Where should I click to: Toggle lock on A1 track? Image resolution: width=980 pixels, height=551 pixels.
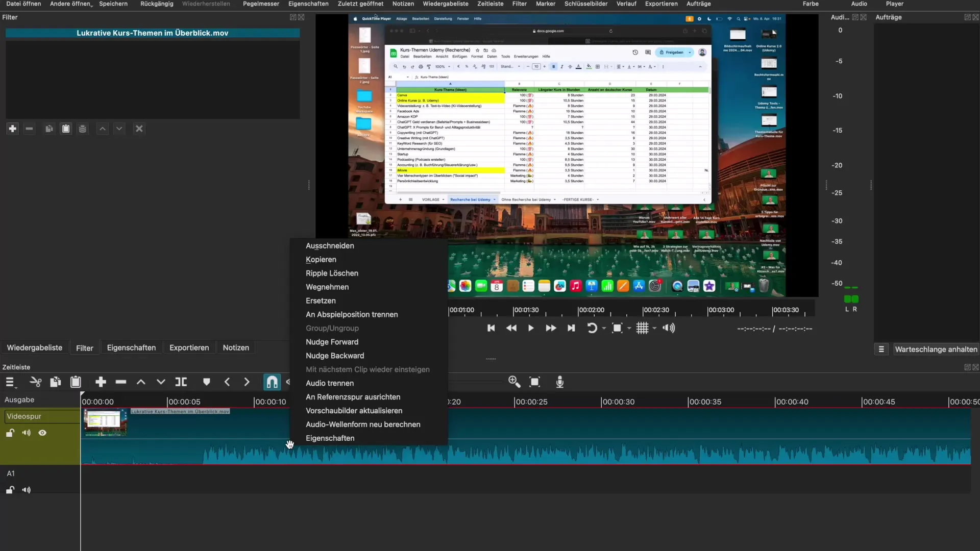pos(10,490)
